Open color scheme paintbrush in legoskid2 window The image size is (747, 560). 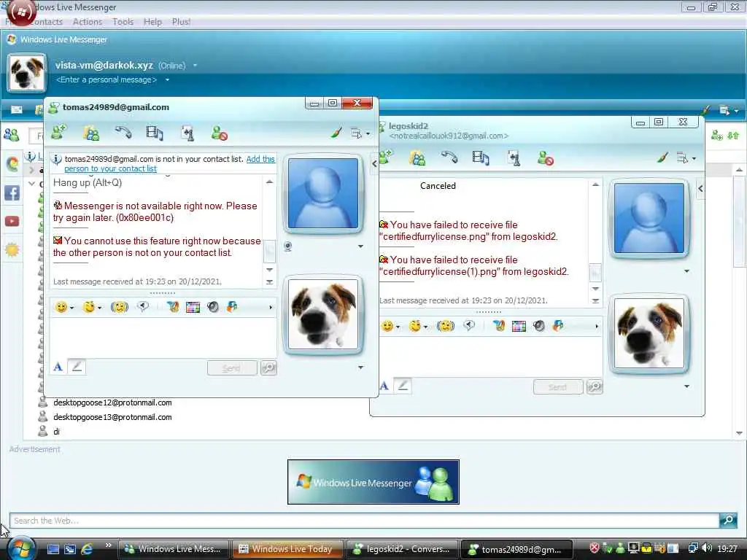click(x=662, y=157)
